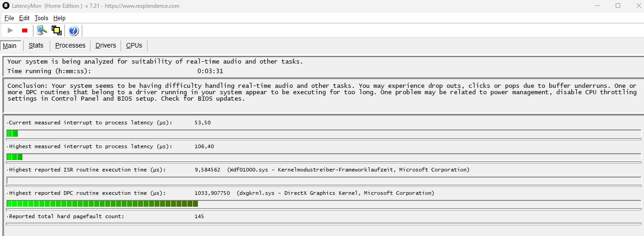Click the overlapping yellow squares toolbar icon
The width and height of the screenshot is (644, 236).
pyautogui.click(x=57, y=31)
